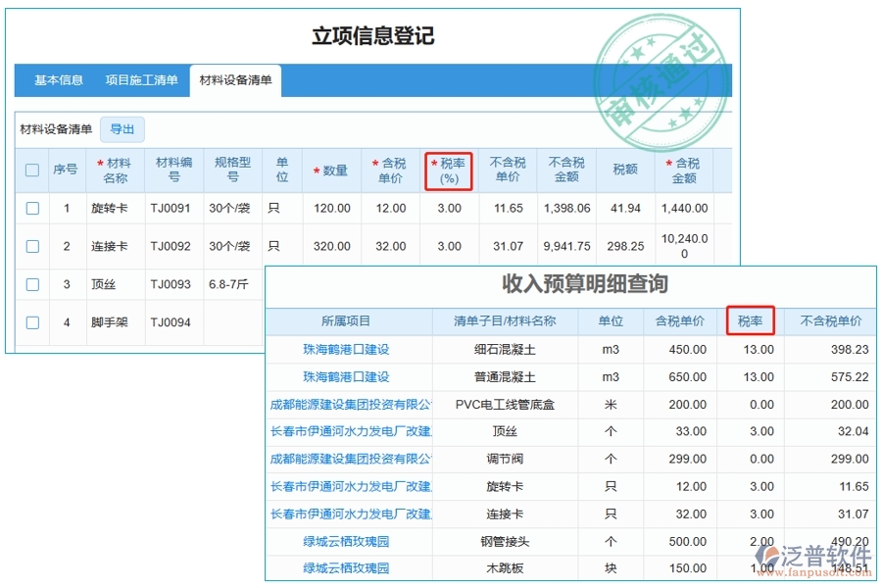The height and width of the screenshot is (588, 882).
Task: 点击含税单价列表头
Action: pyautogui.click(x=389, y=169)
